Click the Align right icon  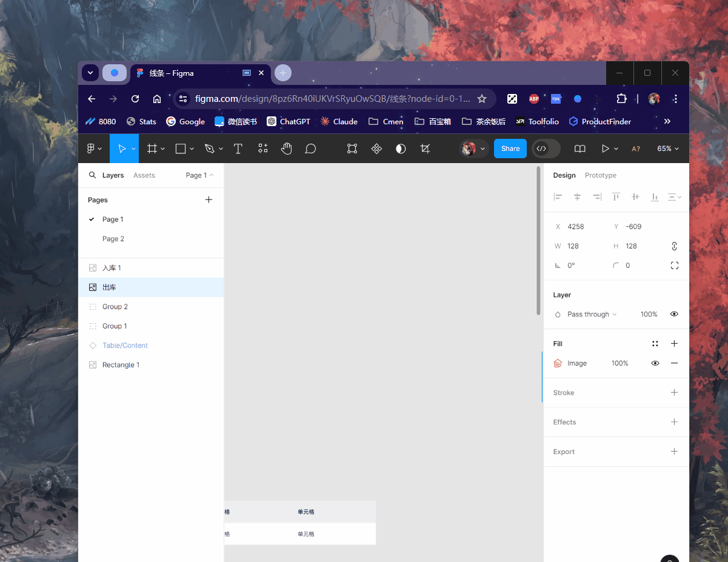click(x=597, y=197)
